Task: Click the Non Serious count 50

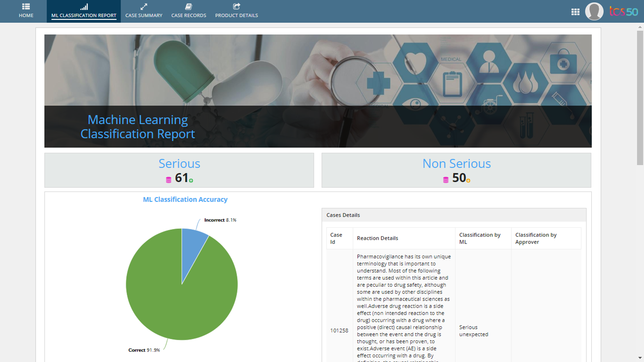Action: [x=459, y=178]
